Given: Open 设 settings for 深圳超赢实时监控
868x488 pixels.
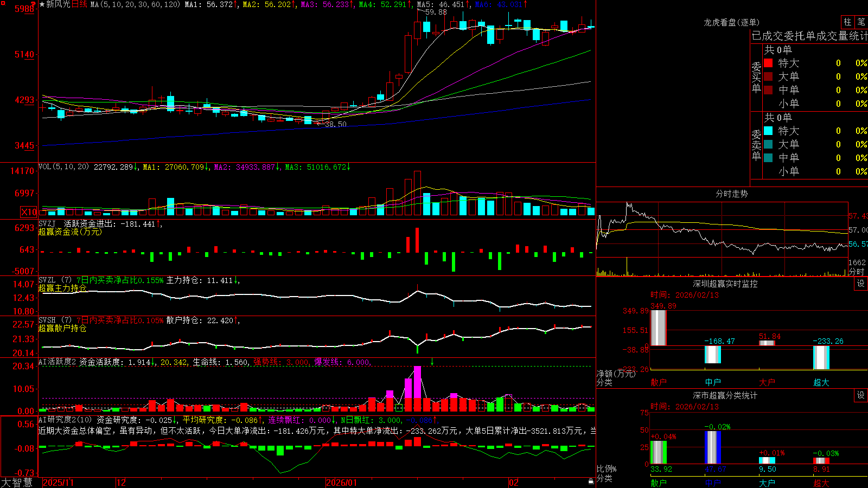Looking at the screenshot, I should tap(861, 284).
